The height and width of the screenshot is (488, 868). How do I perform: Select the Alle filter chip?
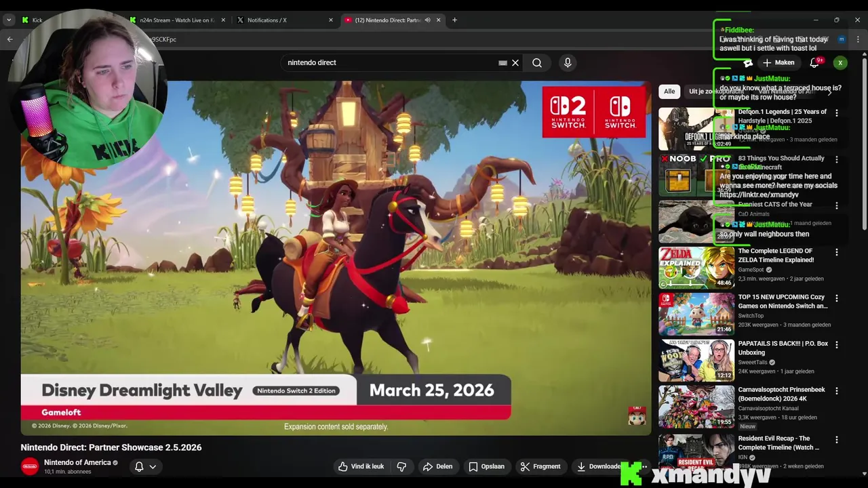pos(669,91)
